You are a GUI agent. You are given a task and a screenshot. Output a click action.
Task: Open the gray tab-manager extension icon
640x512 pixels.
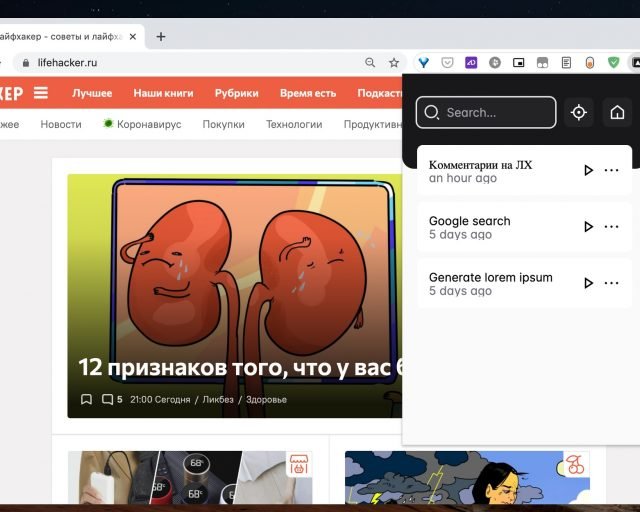coord(542,62)
